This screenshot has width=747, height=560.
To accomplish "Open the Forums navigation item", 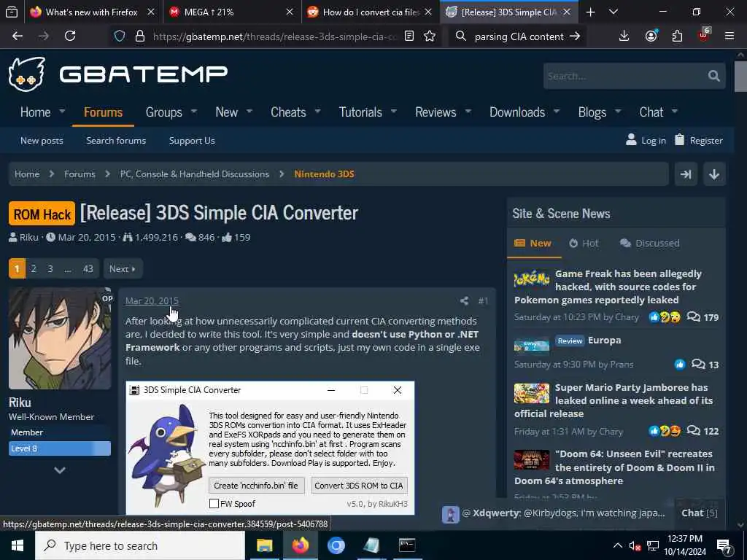I will 103,112.
